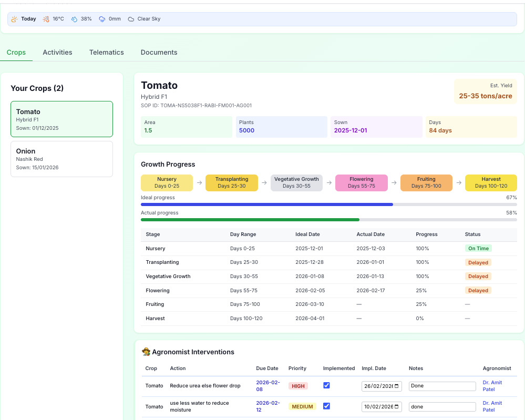Image resolution: width=525 pixels, height=420 pixels.
Task: Click Harvest ideal date 2026-04-01
Action: (310, 318)
